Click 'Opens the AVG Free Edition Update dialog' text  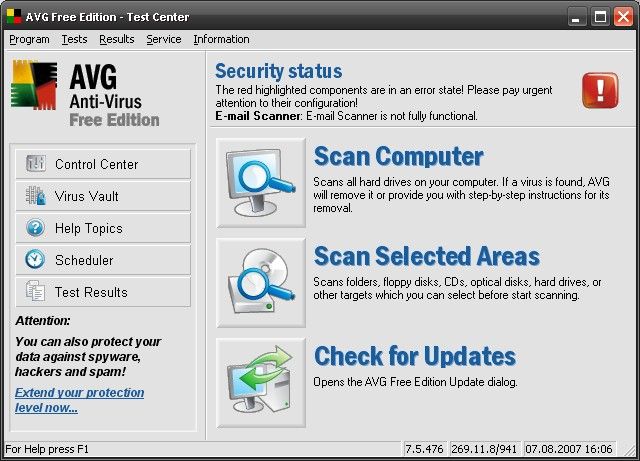tap(415, 382)
